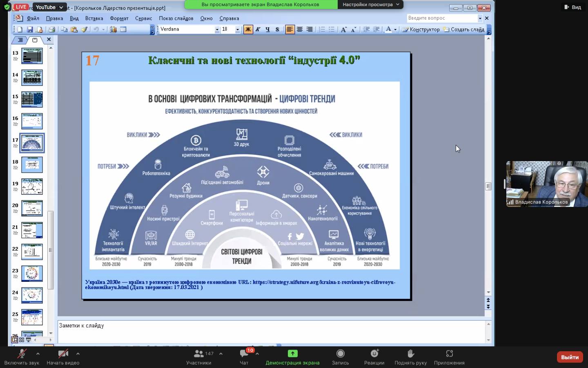
Task: Open the Формат menu
Action: coord(119,18)
